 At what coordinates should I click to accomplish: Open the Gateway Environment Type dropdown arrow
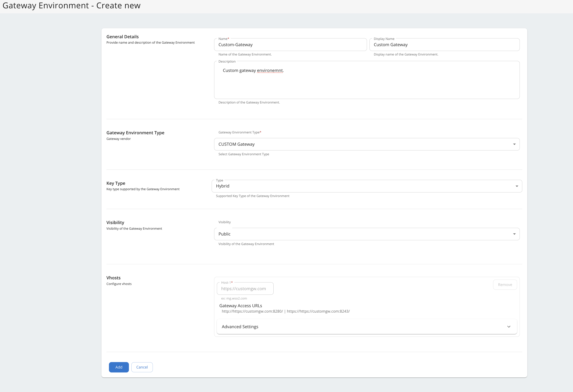pos(515,144)
